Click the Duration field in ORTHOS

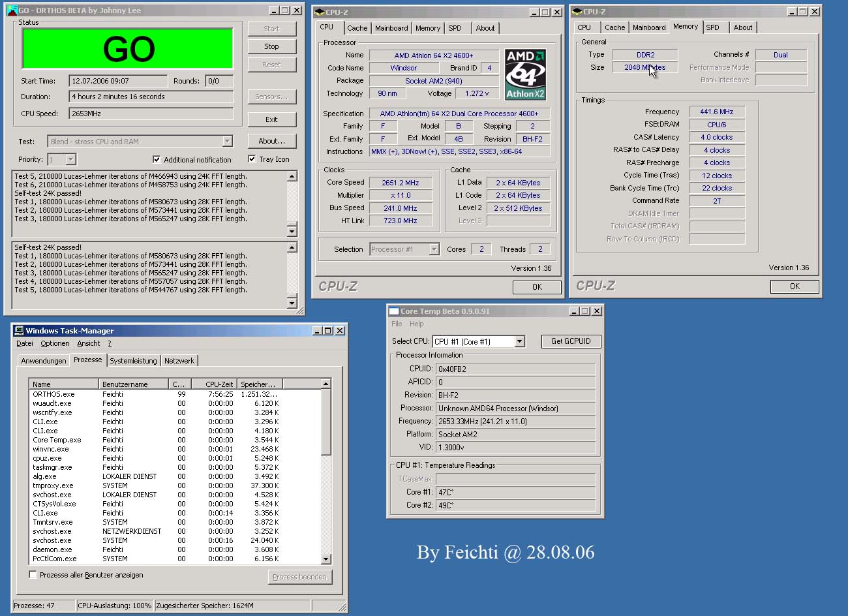pos(151,97)
